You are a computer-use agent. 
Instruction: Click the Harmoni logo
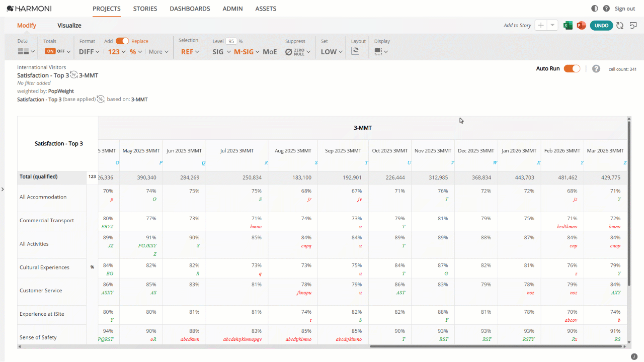tap(29, 9)
